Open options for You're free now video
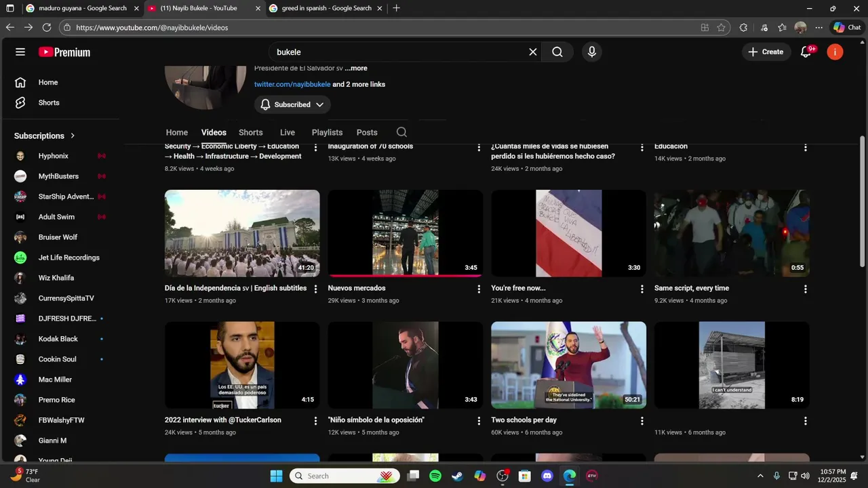The height and width of the screenshot is (488, 868). pyautogui.click(x=642, y=289)
